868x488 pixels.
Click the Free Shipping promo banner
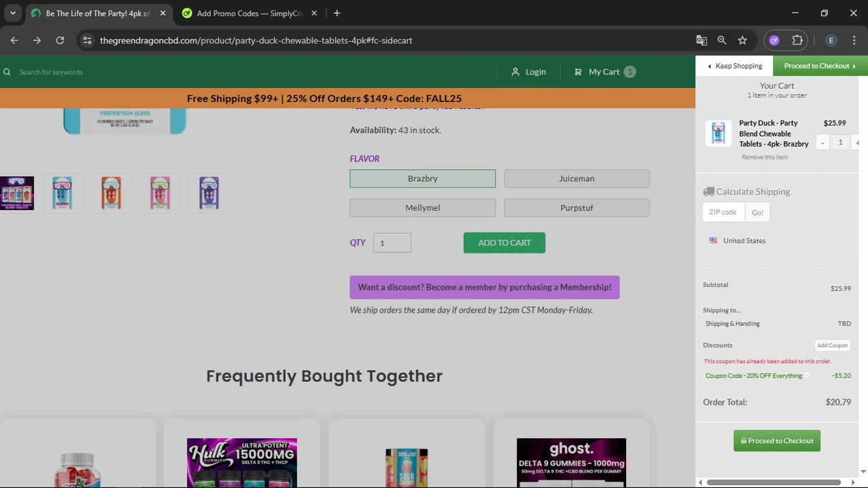pos(324,98)
